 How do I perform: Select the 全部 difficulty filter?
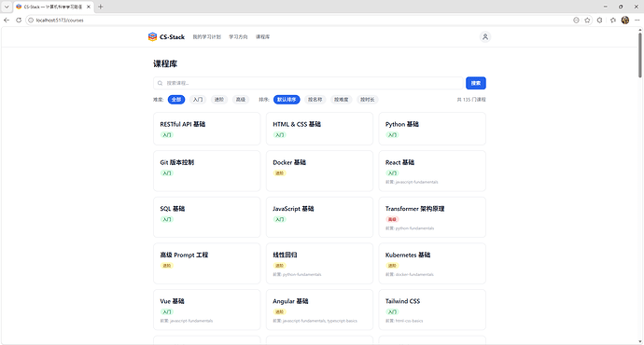176,100
